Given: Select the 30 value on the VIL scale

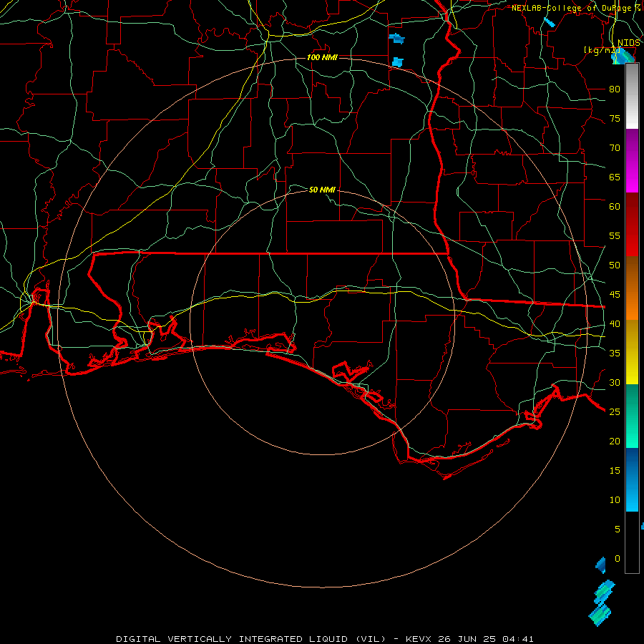Looking at the screenshot, I should [615, 383].
